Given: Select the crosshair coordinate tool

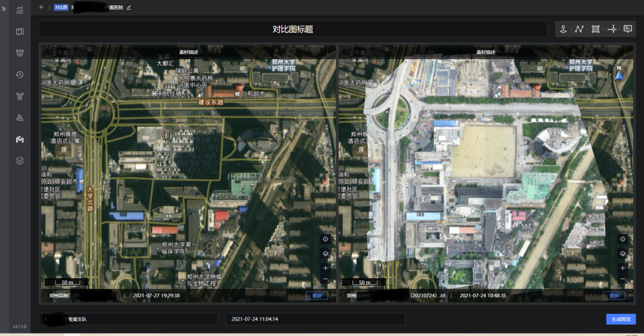Looking at the screenshot, I should click(x=612, y=29).
